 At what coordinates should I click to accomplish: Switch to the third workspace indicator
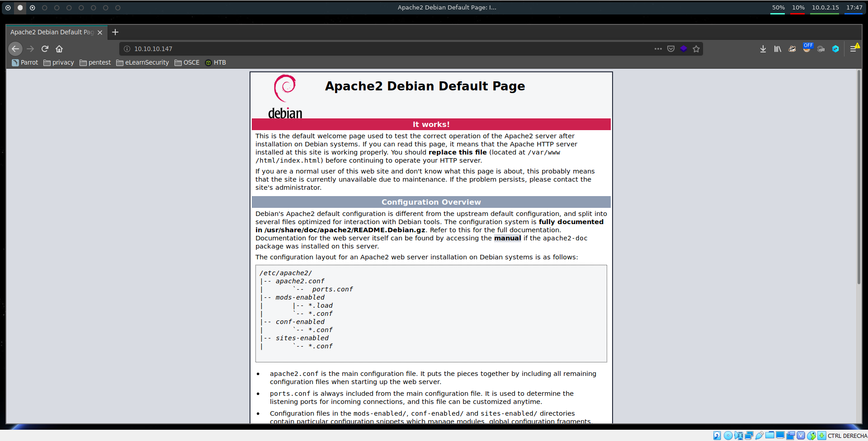[x=32, y=8]
